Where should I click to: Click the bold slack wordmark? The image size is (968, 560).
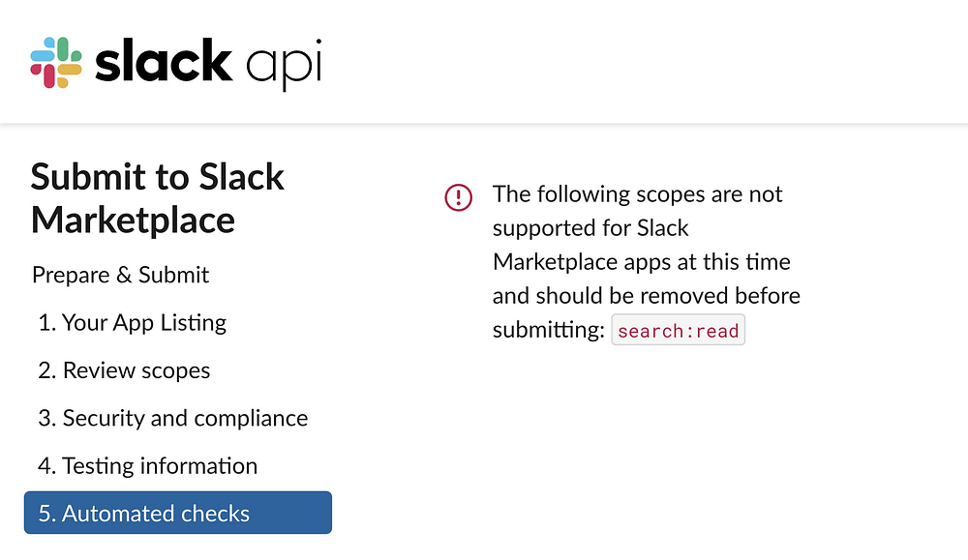coord(164,60)
